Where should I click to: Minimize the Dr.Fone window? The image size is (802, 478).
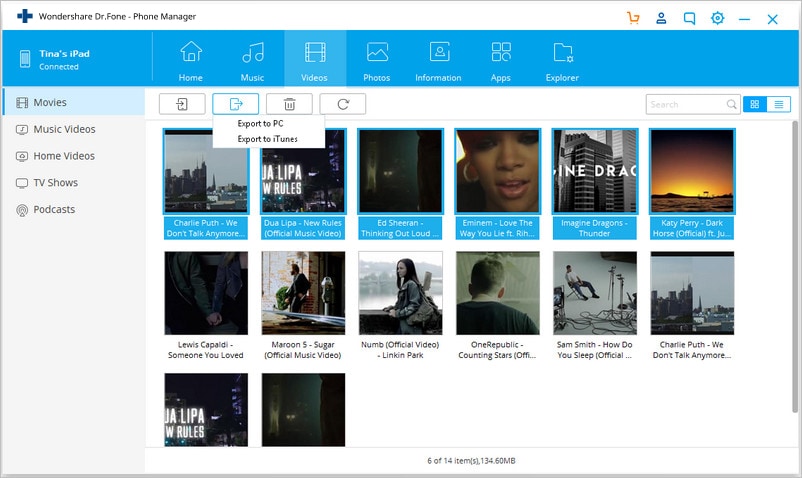coord(744,19)
